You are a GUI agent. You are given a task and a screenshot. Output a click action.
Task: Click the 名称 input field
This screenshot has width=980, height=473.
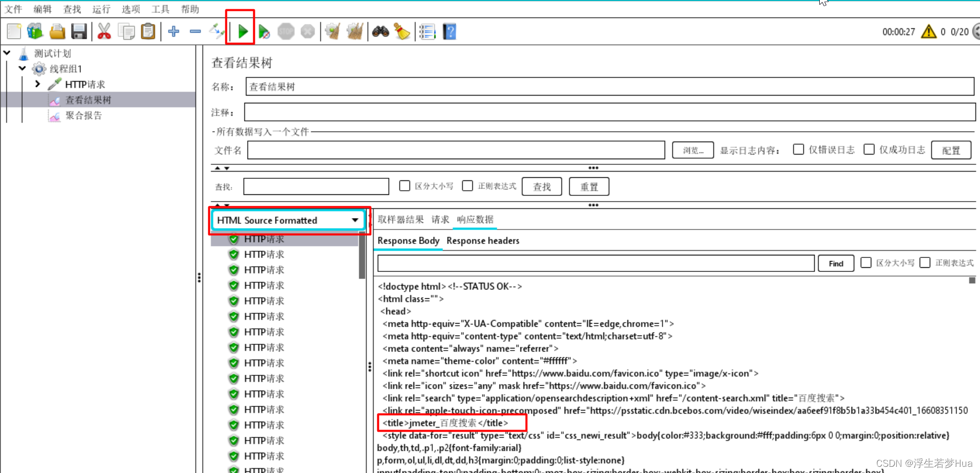[x=610, y=86]
